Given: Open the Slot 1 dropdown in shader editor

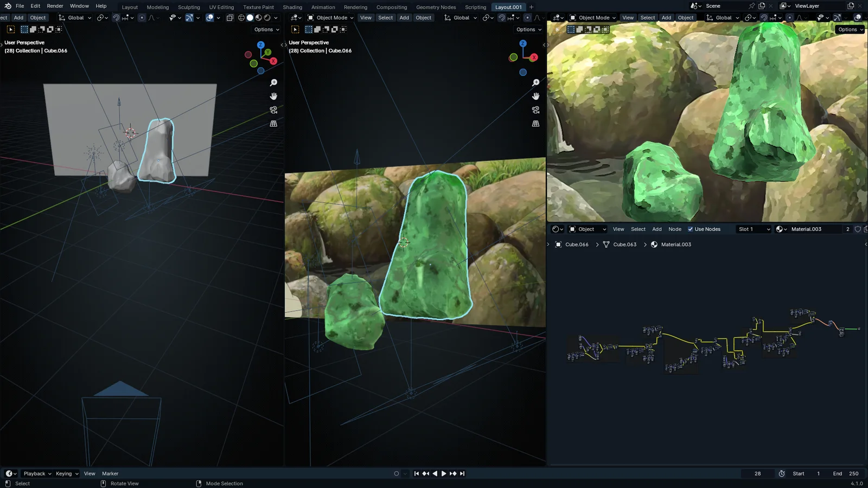Looking at the screenshot, I should pyautogui.click(x=754, y=229).
